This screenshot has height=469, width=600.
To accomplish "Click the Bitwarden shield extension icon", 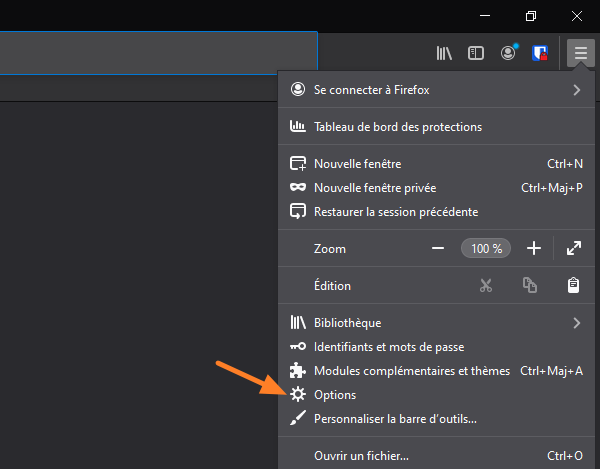I will [x=540, y=53].
